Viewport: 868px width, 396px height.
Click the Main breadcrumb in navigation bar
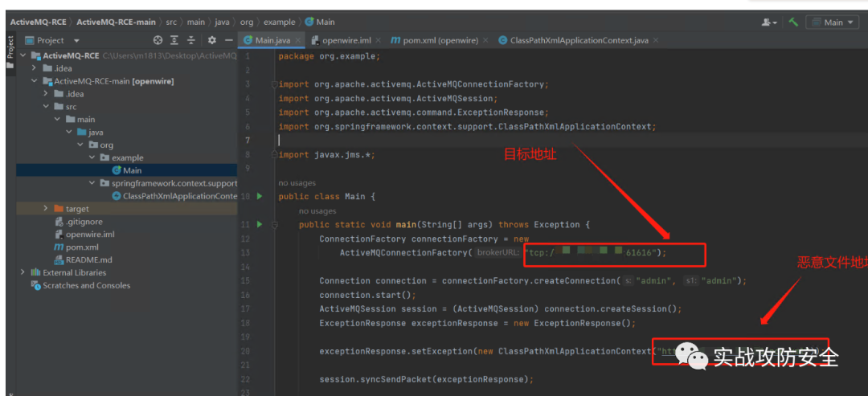pos(320,22)
